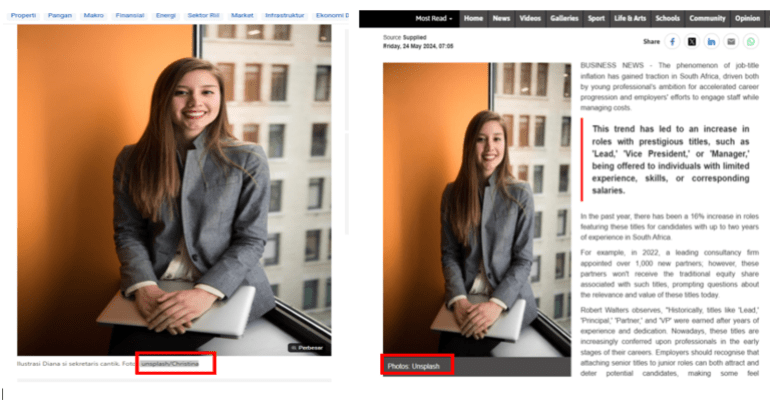The height and width of the screenshot is (406, 770).
Task: Select the Finansial category tag
Action: tap(129, 16)
